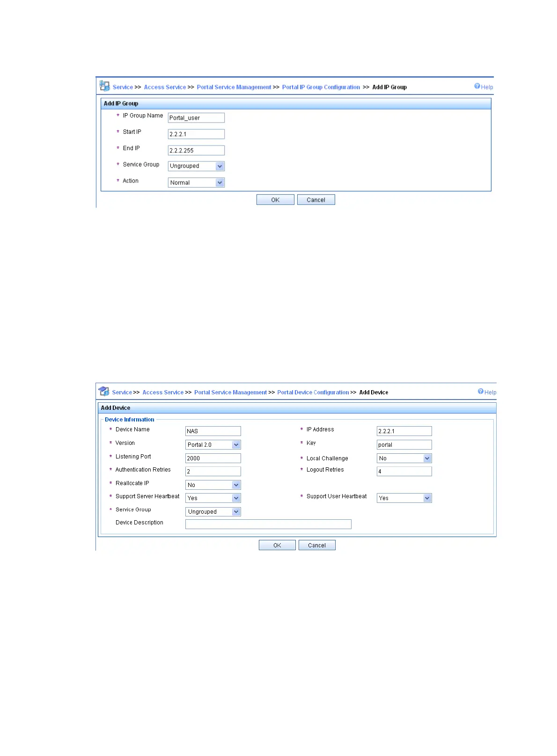Image resolution: width=557 pixels, height=756 pixels.
Task: Click Service link in Add Device breadcrumb
Action: click(122, 393)
